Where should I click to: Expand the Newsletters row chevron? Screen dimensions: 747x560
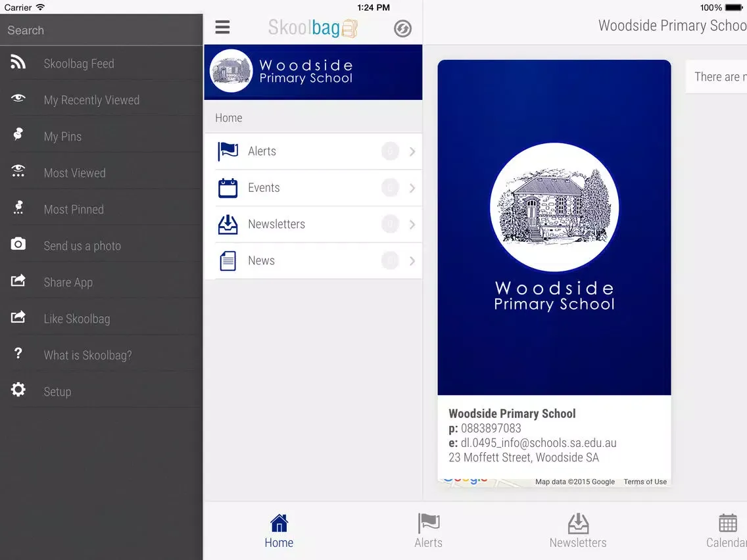pos(412,224)
